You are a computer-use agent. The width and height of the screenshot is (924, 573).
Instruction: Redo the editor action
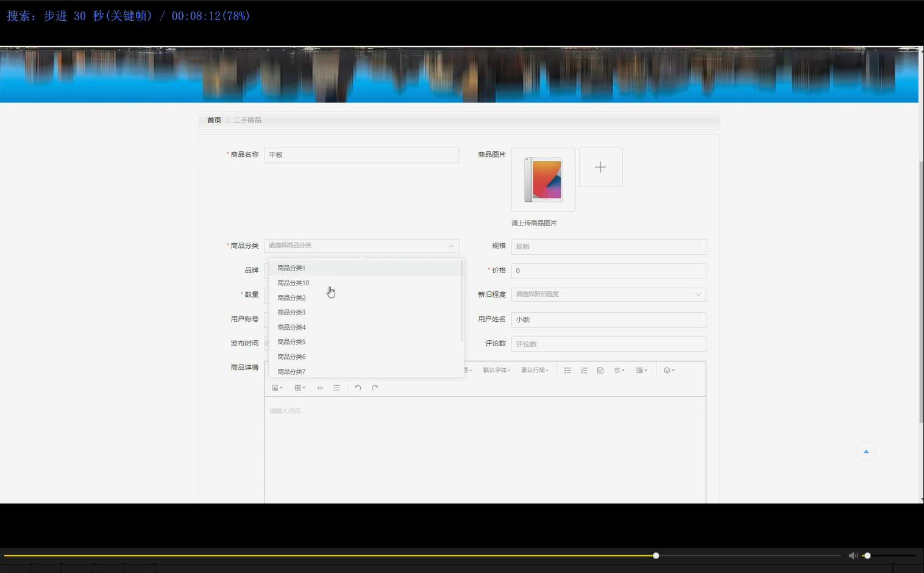375,388
